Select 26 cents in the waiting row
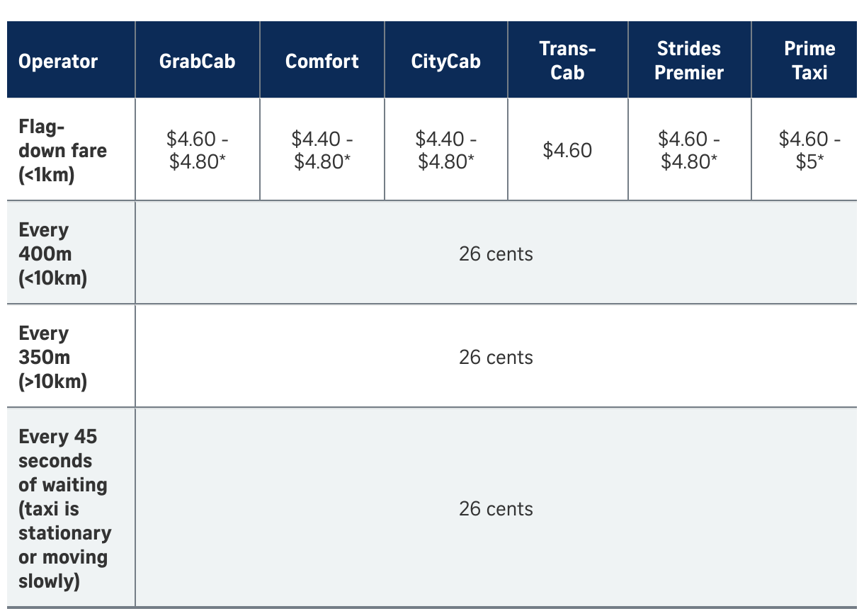 point(496,508)
